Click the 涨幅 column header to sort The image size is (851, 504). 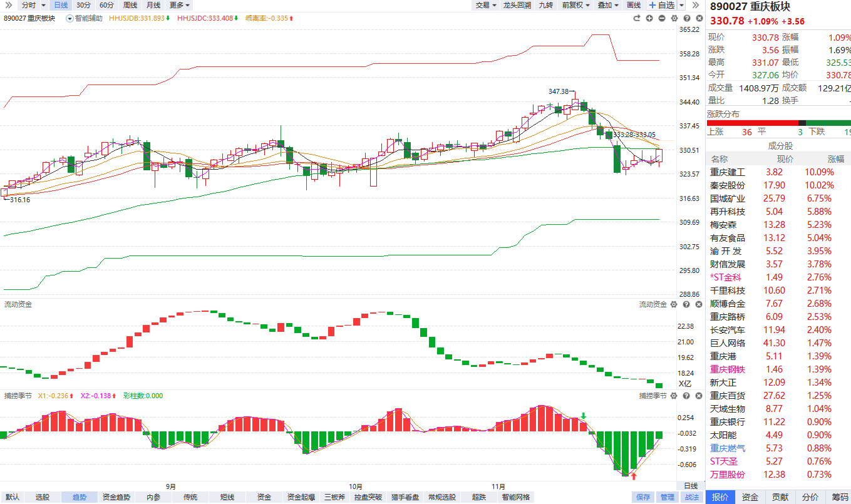(835, 159)
